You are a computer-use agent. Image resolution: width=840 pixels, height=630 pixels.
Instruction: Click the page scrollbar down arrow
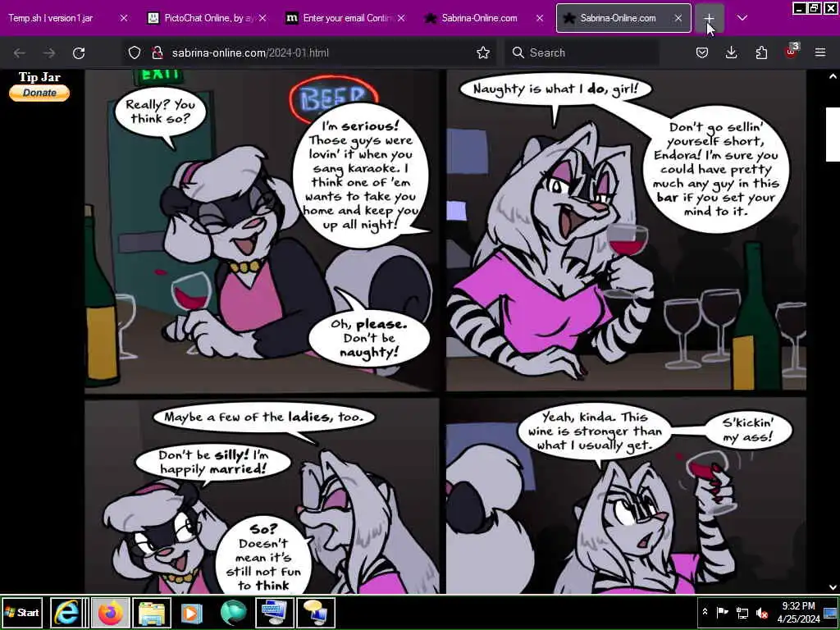click(x=833, y=587)
